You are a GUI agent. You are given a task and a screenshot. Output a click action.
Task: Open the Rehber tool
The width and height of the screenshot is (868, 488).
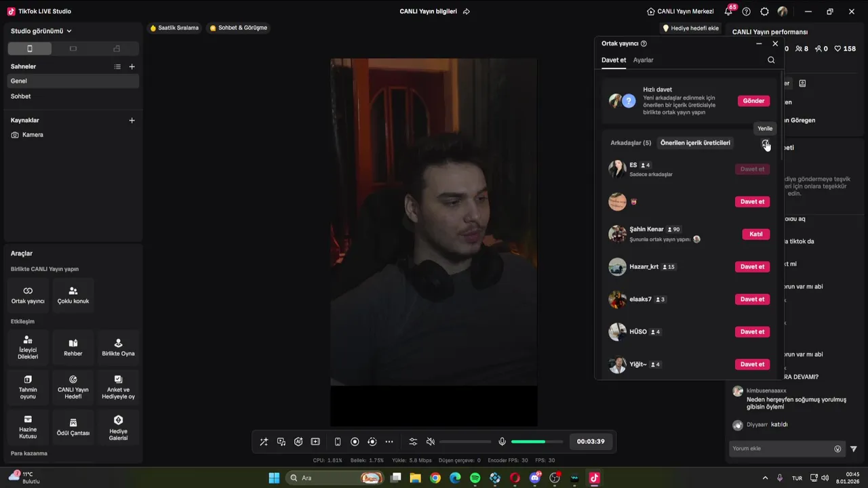pos(73,348)
